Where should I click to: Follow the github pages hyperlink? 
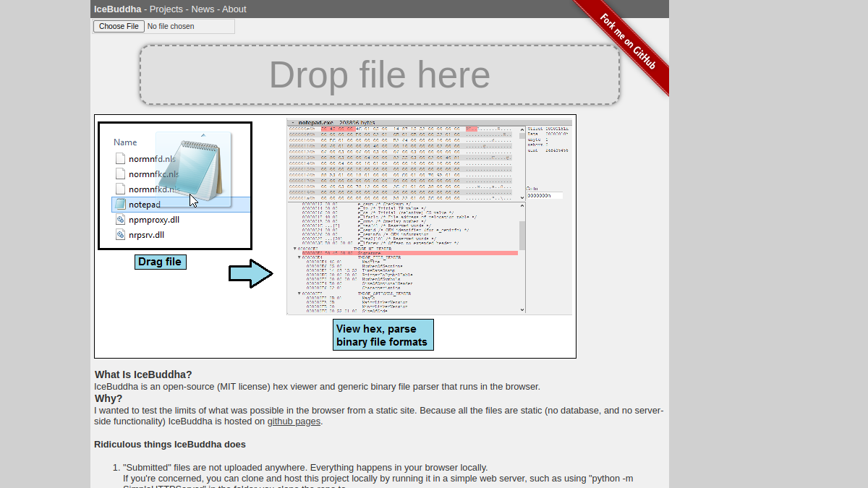coord(294,421)
